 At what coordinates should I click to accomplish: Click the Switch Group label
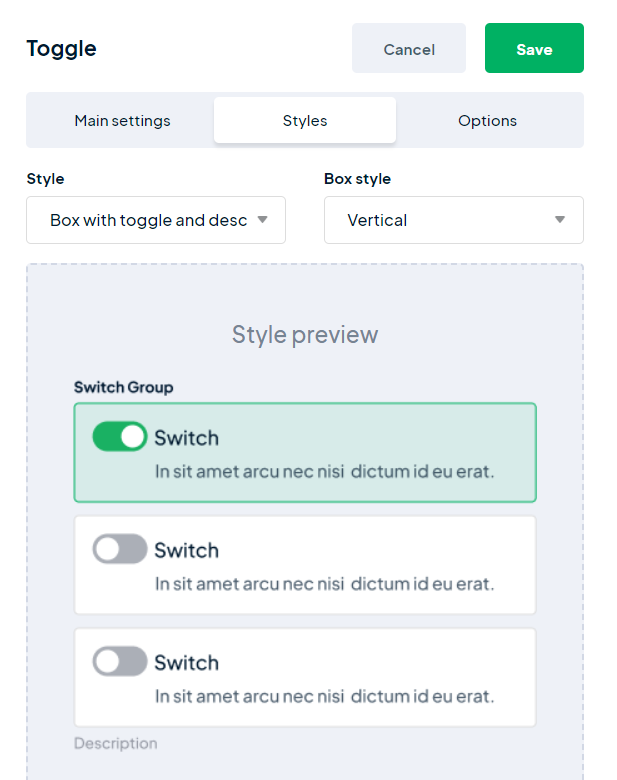pyautogui.click(x=123, y=387)
